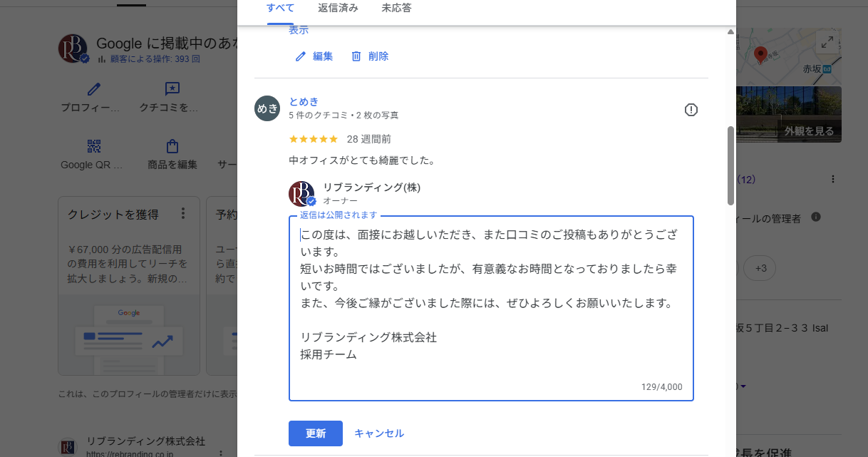This screenshot has width=868, height=457.
Task: Click the red map pin marker
Action: click(760, 55)
